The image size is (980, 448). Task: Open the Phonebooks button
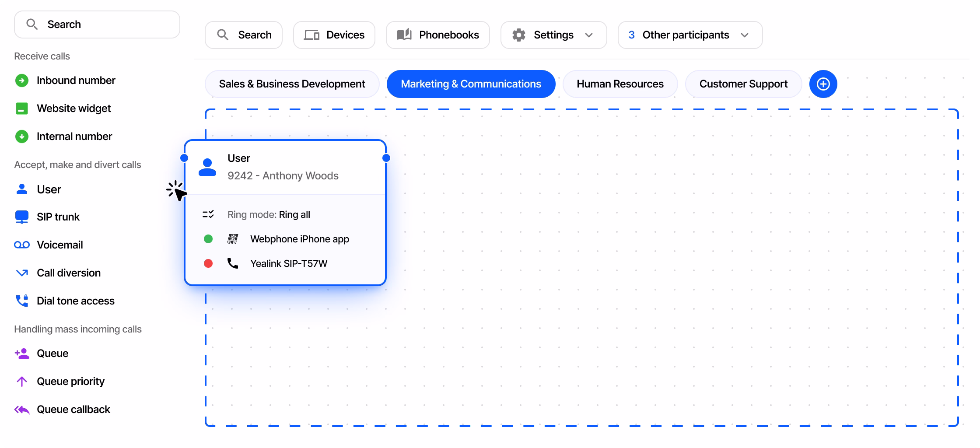[x=438, y=35]
